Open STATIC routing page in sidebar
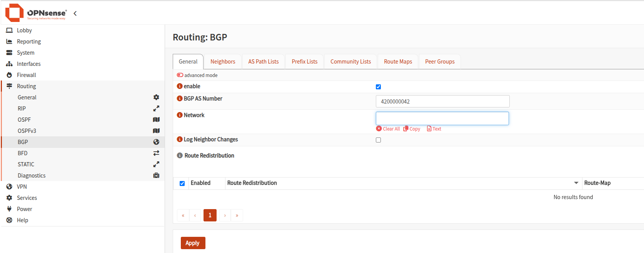This screenshot has width=644, height=253. click(83, 164)
